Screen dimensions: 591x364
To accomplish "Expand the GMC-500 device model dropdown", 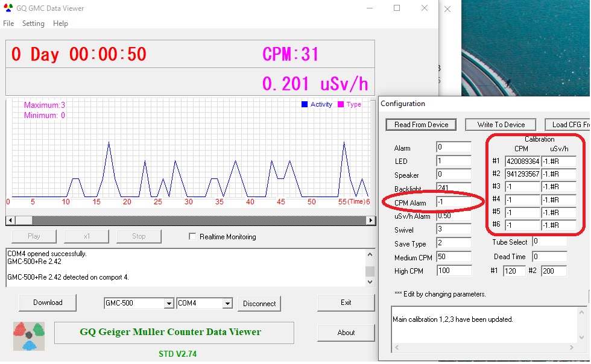I will point(168,304).
